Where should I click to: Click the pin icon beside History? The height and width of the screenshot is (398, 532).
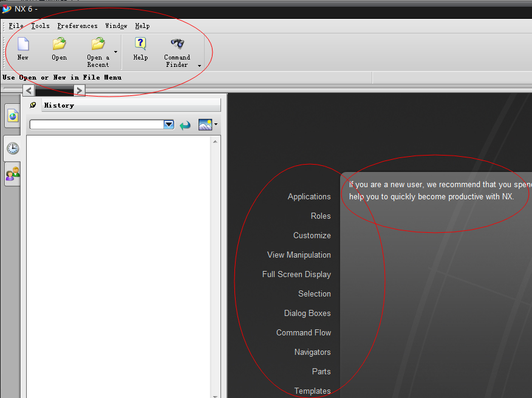33,105
